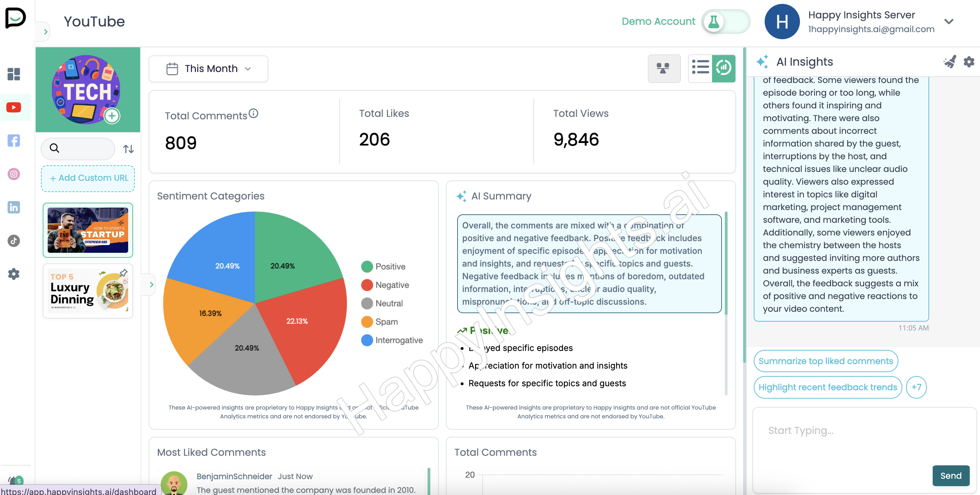Select the Instagram platform icon
980x495 pixels.
pos(14,174)
